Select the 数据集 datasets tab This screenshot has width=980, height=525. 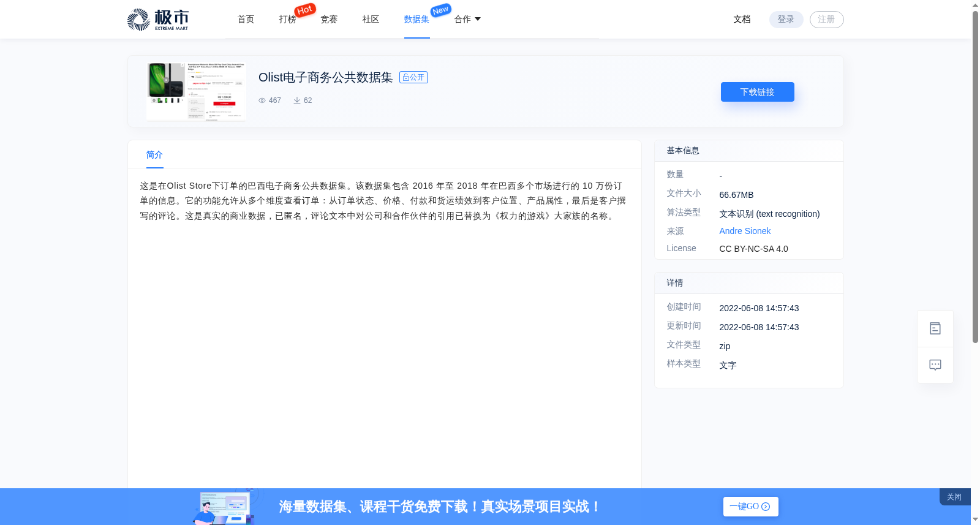point(417,20)
